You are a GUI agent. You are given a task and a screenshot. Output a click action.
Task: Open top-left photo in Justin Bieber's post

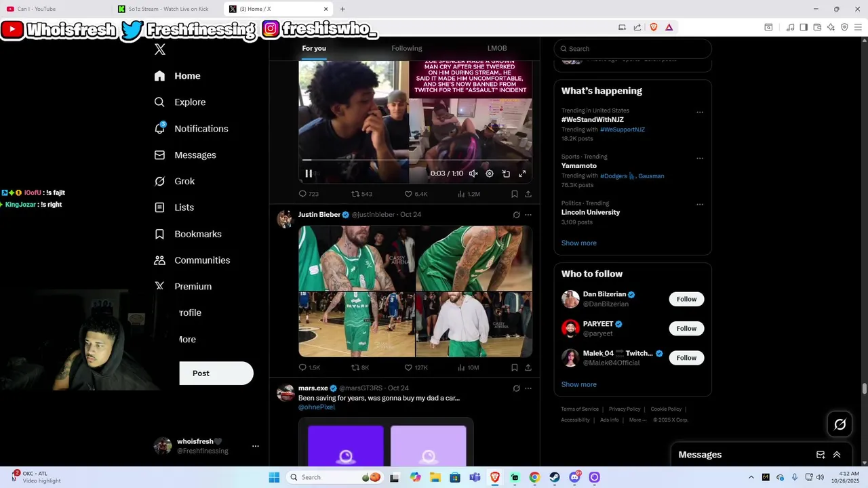tap(357, 258)
